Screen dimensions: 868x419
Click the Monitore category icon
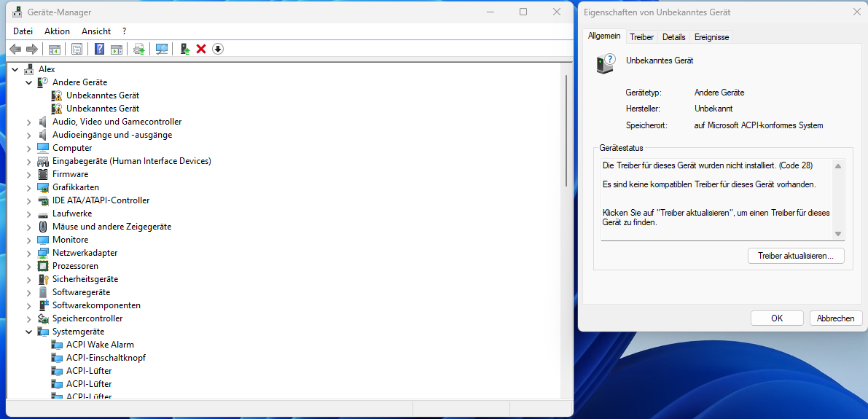43,240
